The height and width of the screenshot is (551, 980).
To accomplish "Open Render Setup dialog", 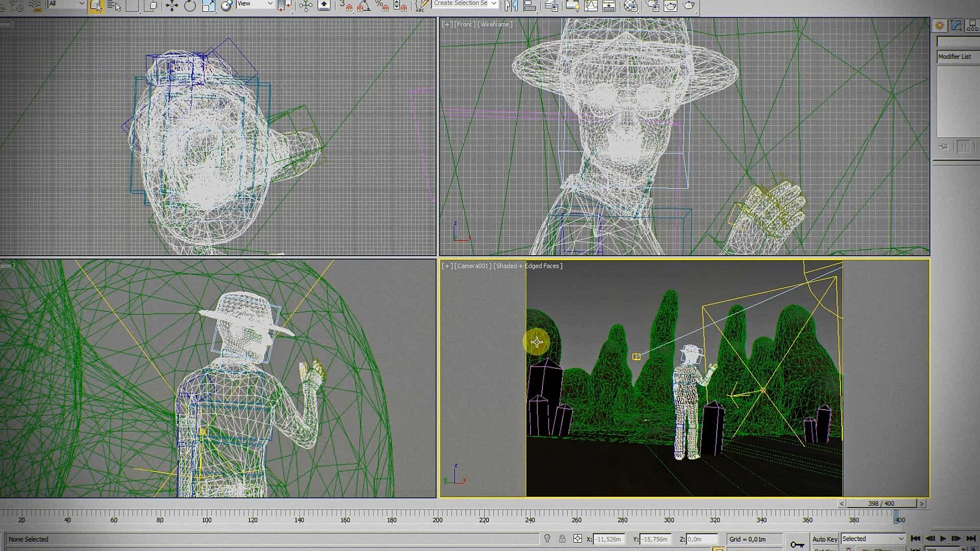I will tap(653, 6).
